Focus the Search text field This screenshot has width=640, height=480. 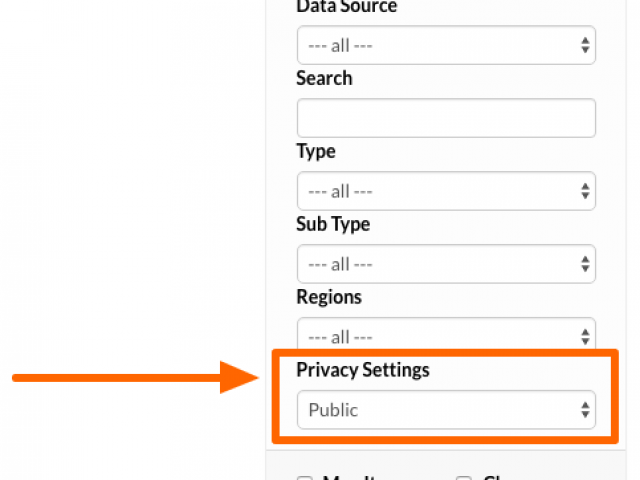[446, 118]
